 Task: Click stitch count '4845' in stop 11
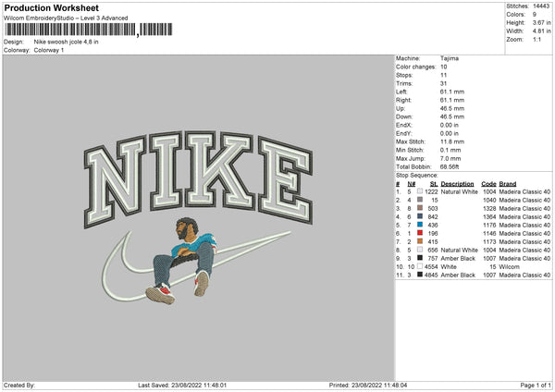coord(431,275)
